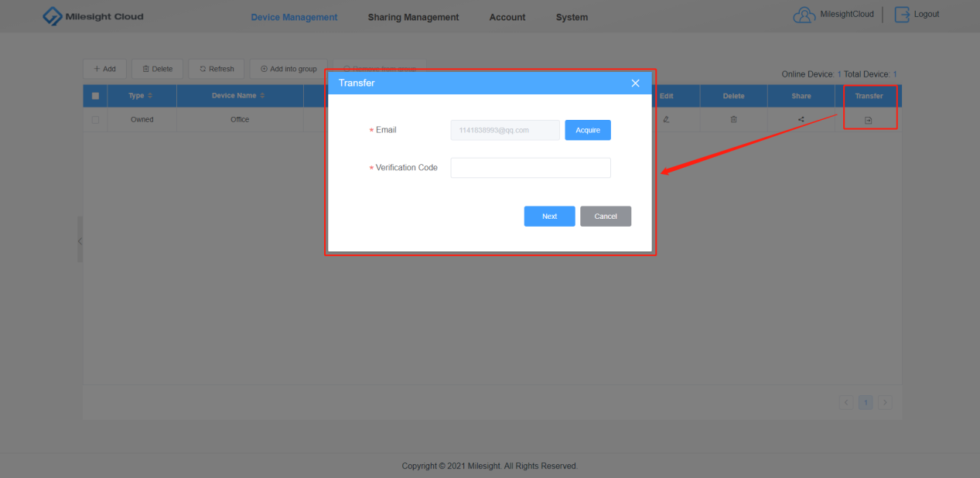Image resolution: width=980 pixels, height=478 pixels.
Task: Go to the next page arrow
Action: point(885,402)
